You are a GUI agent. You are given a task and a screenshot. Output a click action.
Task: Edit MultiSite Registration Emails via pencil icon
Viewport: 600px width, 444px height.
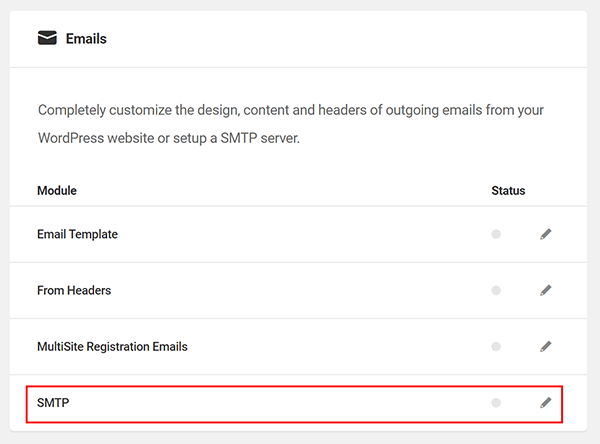point(546,346)
